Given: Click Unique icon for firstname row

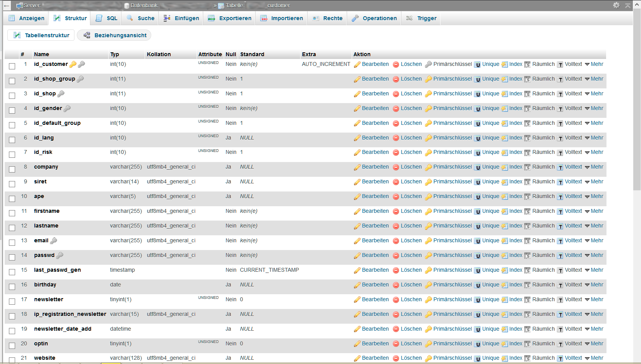Looking at the screenshot, I should point(477,211).
